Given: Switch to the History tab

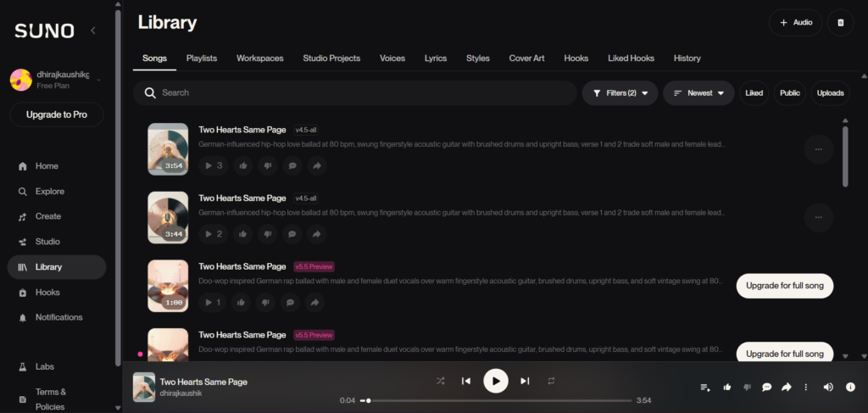Looking at the screenshot, I should [687, 59].
